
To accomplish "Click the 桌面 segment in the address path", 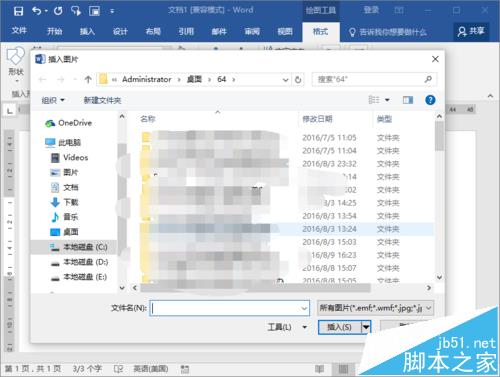I will [x=194, y=79].
